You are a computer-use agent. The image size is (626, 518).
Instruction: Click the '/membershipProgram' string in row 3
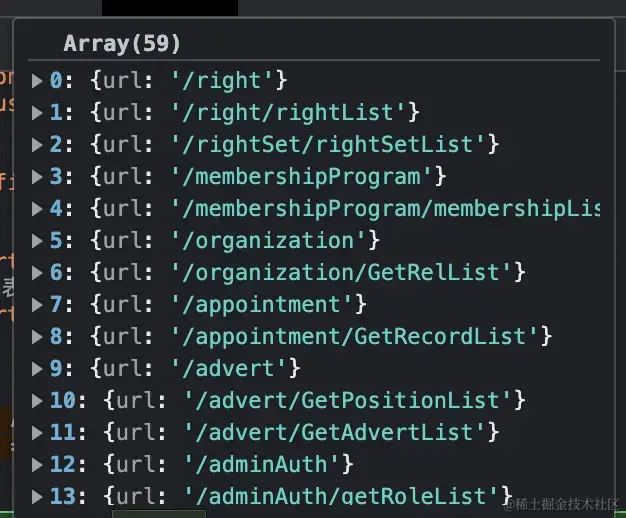[x=301, y=177]
